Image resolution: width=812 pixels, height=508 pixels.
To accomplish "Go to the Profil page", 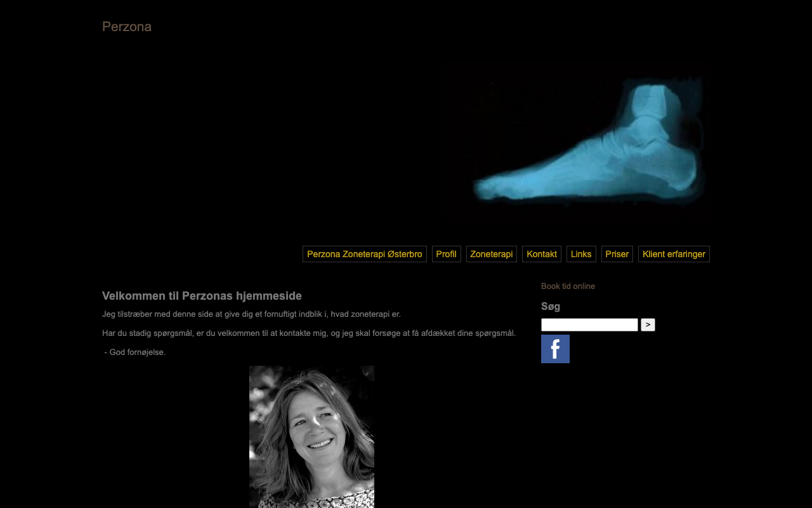I will tap(447, 254).
